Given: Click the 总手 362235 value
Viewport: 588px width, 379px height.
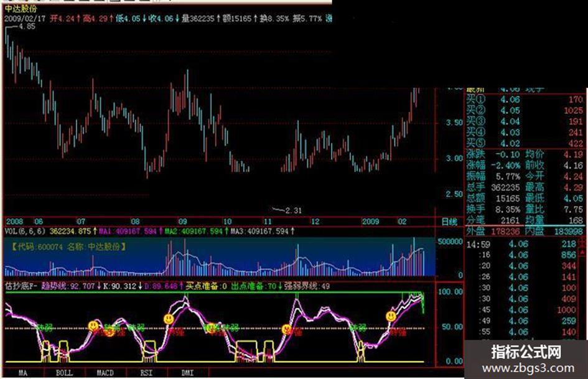Looking at the screenshot, I should [x=505, y=187].
